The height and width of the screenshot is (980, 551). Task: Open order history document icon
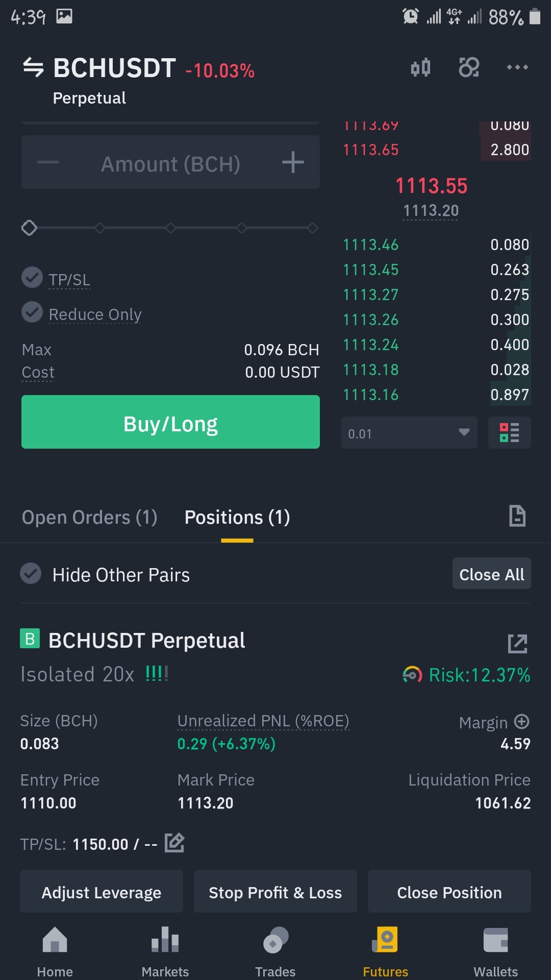click(x=517, y=516)
